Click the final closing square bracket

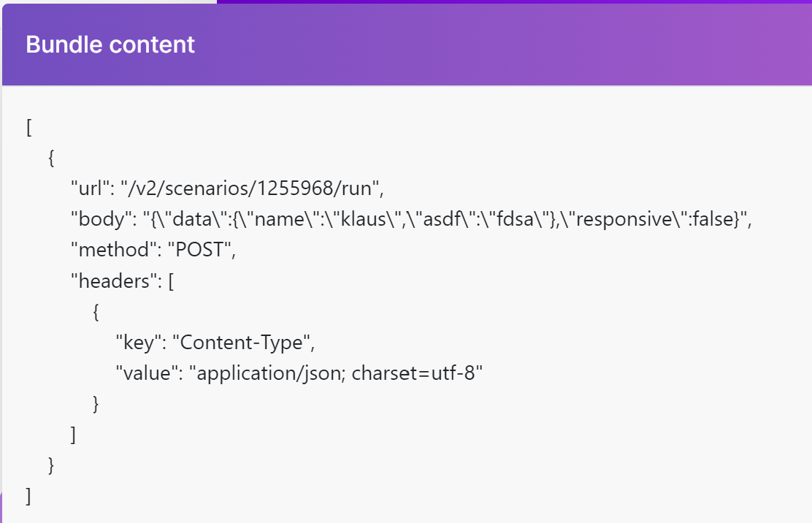click(x=28, y=496)
